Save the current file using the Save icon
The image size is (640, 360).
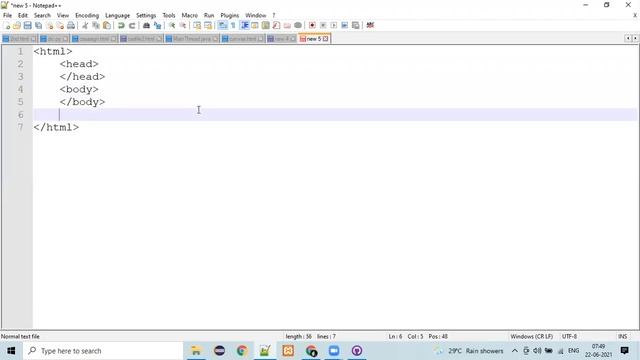27,25
